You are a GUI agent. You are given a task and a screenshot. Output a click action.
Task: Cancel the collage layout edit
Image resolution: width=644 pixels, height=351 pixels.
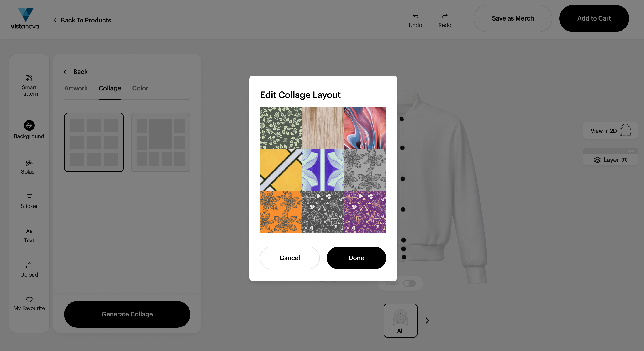[289, 258]
